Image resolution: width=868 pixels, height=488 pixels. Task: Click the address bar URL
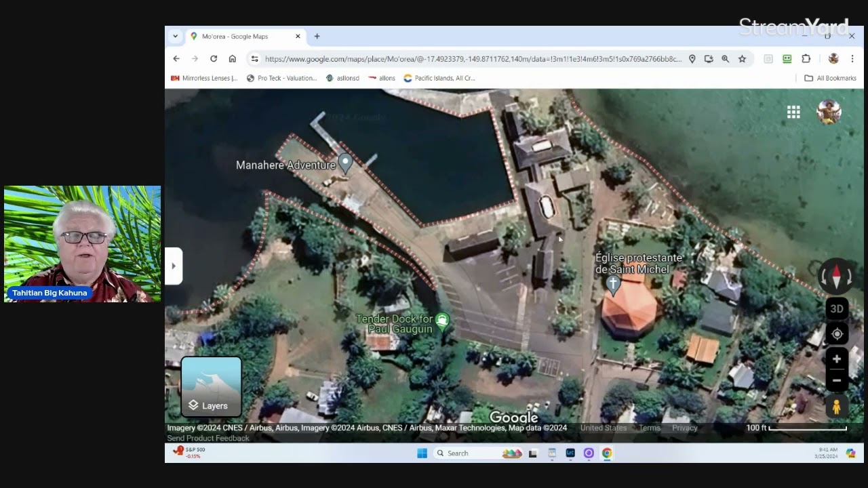tap(473, 59)
